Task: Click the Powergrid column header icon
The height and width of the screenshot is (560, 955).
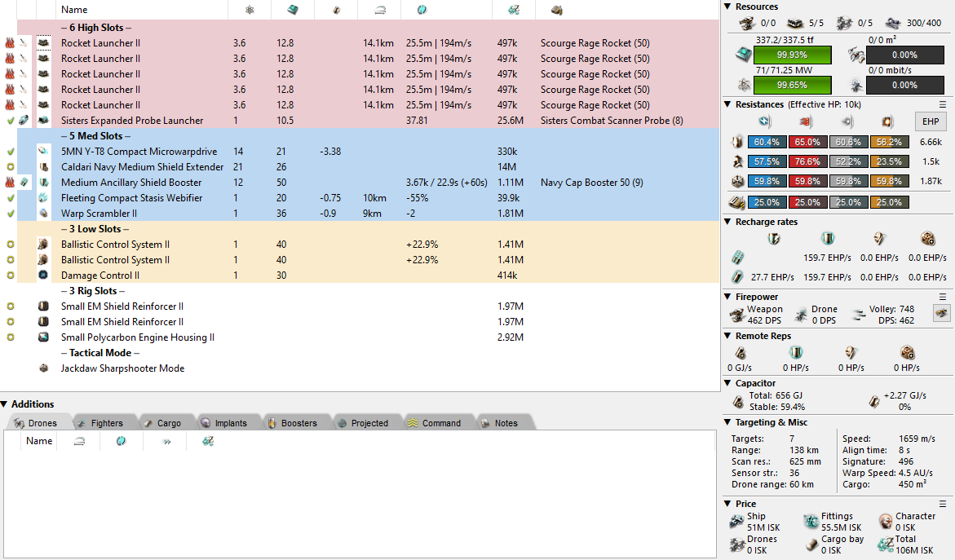Action: click(x=250, y=10)
